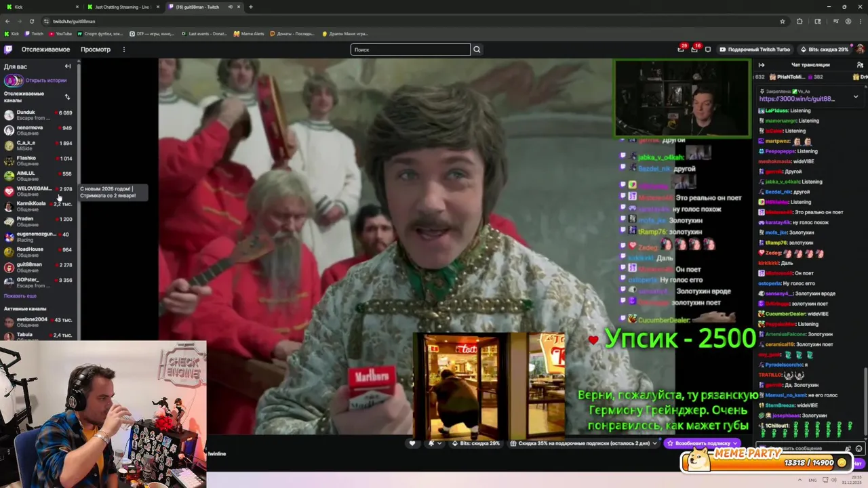Mute the guit88man tab audio icon
Screen dimensions: 868x488
tap(230, 7)
